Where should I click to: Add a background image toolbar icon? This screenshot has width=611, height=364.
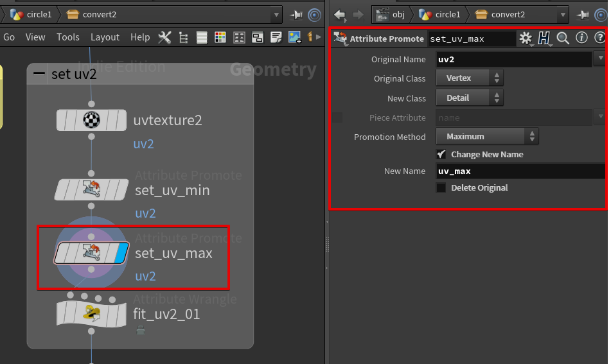coord(295,37)
